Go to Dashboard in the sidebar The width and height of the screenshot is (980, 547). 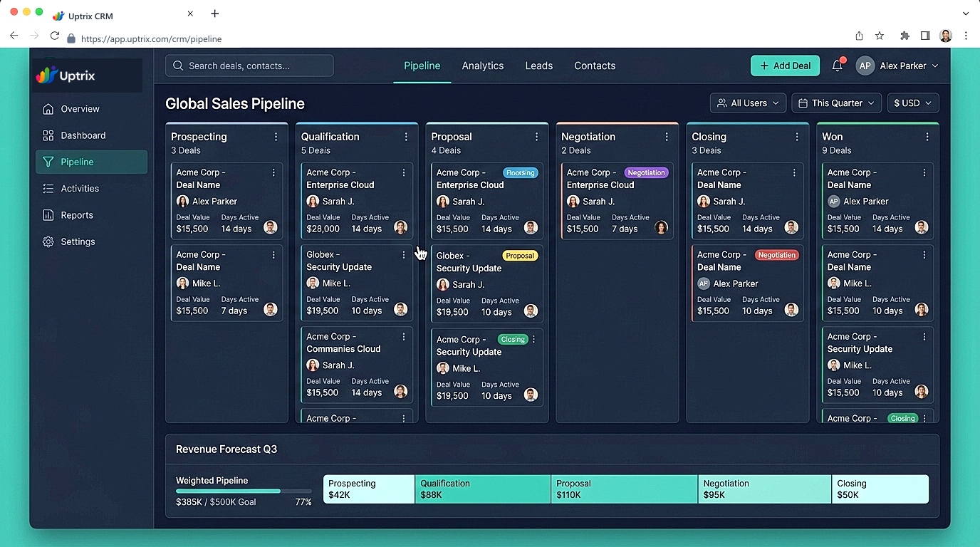pyautogui.click(x=91, y=135)
